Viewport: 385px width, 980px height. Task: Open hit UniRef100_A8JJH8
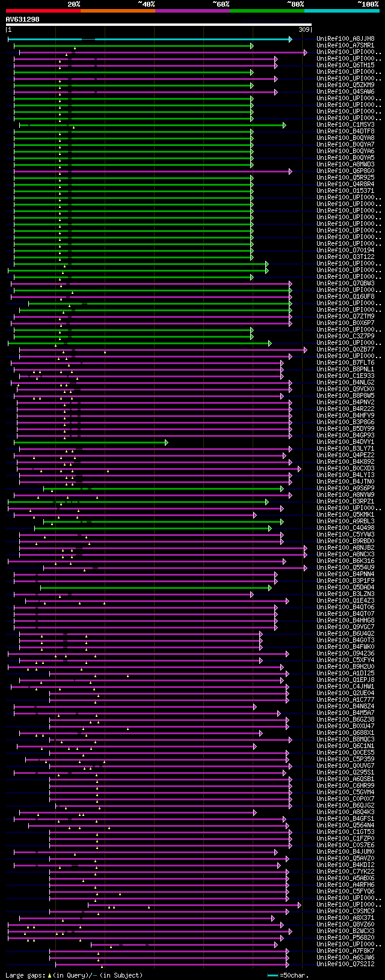click(345, 39)
